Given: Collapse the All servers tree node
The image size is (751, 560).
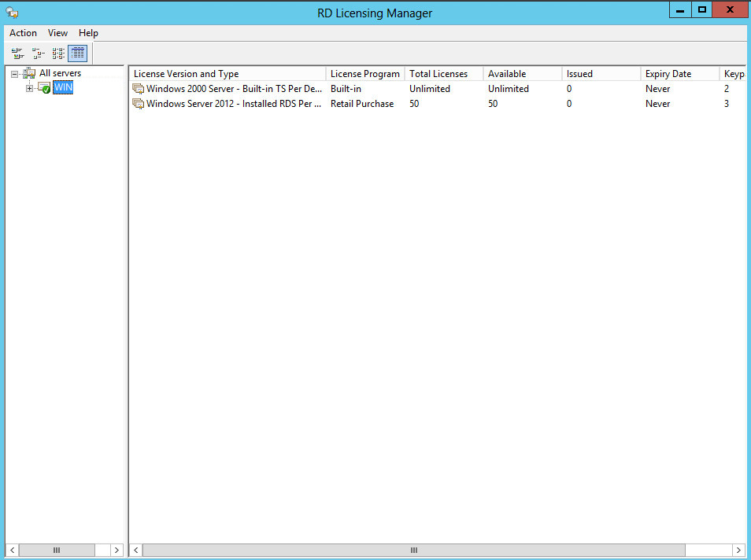Looking at the screenshot, I should 14,74.
